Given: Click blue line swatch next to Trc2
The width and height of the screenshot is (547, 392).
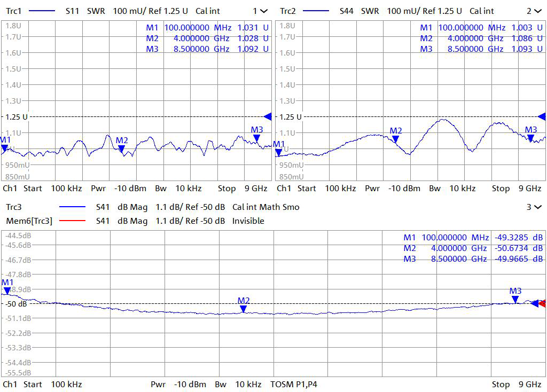Looking at the screenshot, I should pyautogui.click(x=318, y=11).
